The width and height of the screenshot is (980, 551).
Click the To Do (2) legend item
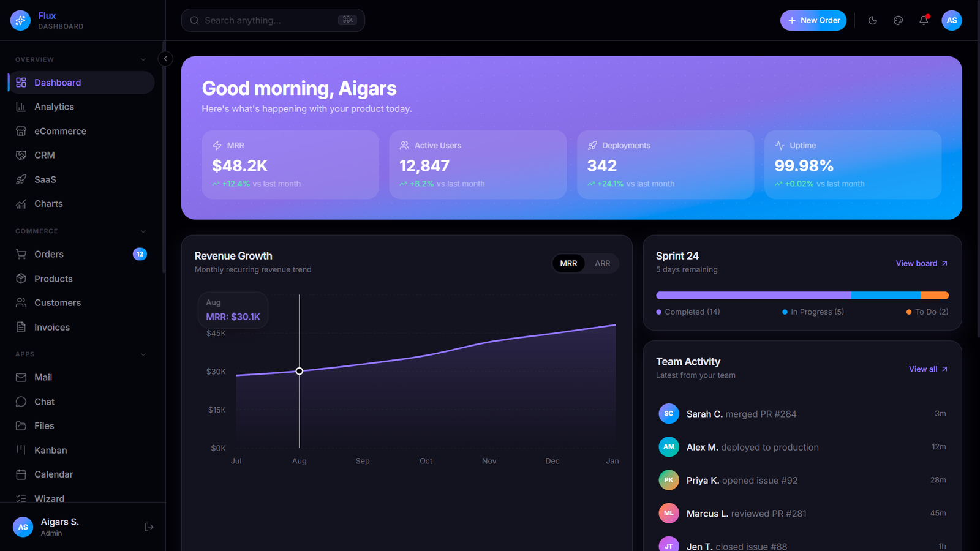click(927, 312)
